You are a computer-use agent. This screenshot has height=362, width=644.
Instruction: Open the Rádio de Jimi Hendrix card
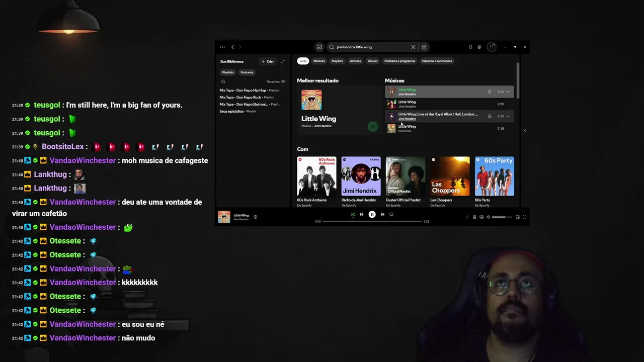pos(361,182)
